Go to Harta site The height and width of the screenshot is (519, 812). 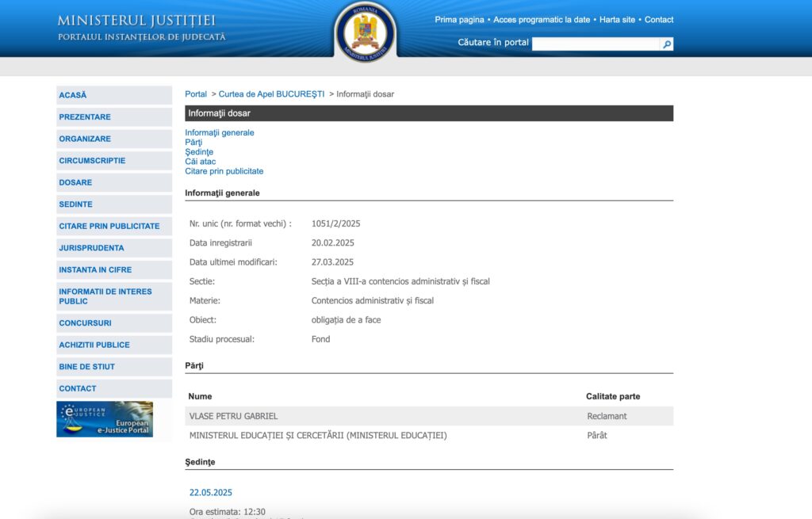(x=617, y=20)
